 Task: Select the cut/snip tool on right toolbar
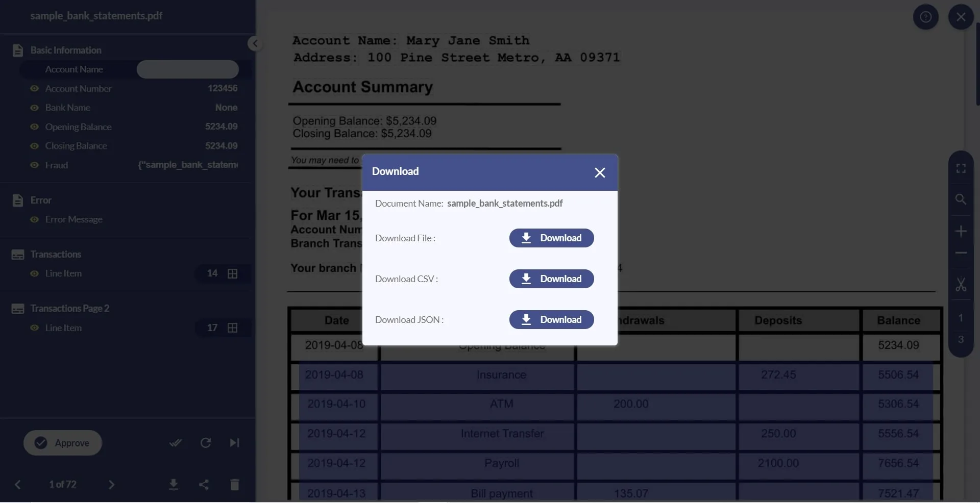click(961, 286)
